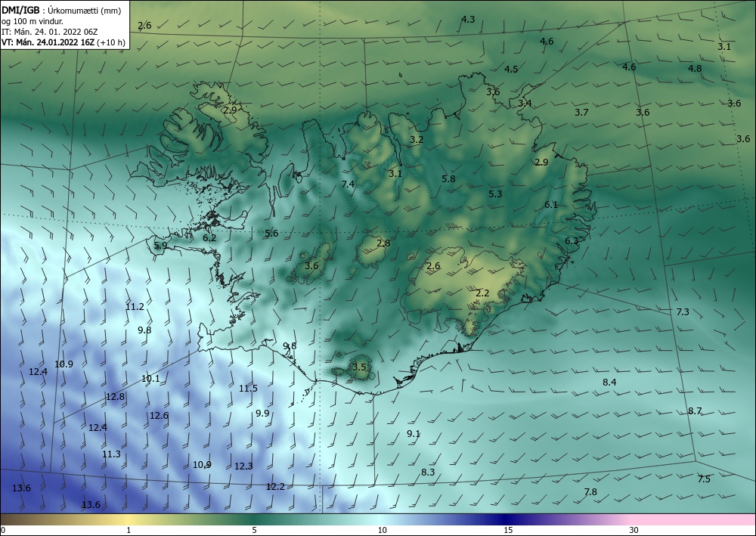Click the 5.6 value label
The width and height of the screenshot is (756, 536).
pyautogui.click(x=271, y=234)
